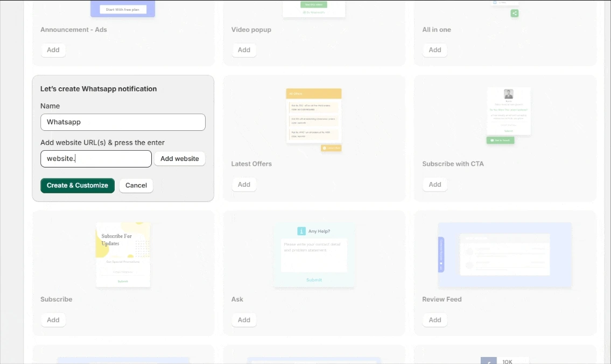Open the Subscribe with CTA preview thumbnail

[508, 116]
